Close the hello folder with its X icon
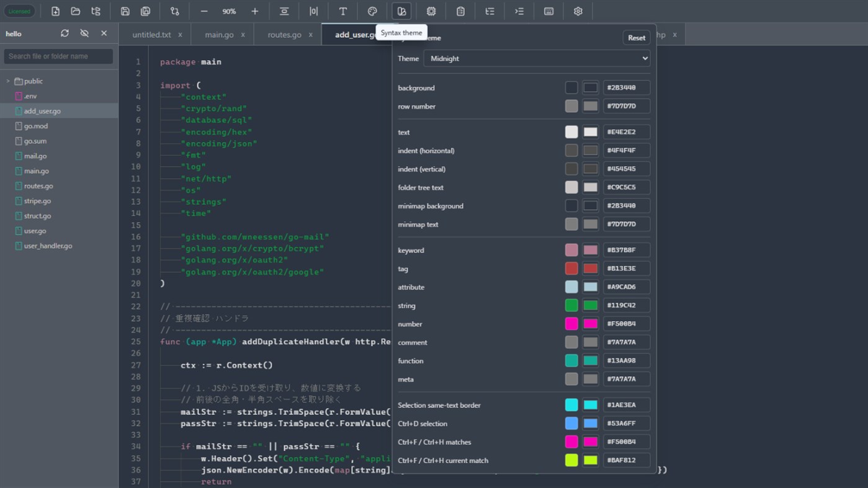The width and height of the screenshot is (868, 488). (104, 33)
